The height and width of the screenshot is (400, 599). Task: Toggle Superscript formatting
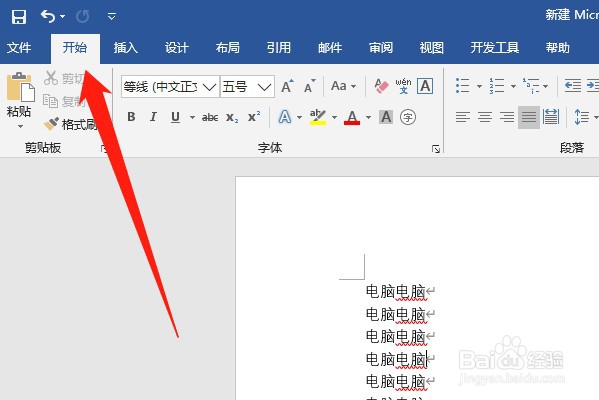point(254,117)
